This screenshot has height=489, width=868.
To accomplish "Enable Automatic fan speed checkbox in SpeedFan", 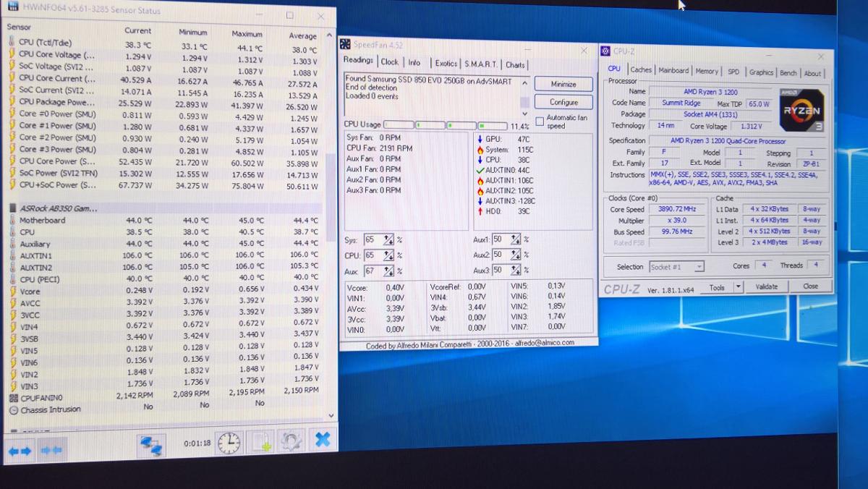I will (x=540, y=122).
